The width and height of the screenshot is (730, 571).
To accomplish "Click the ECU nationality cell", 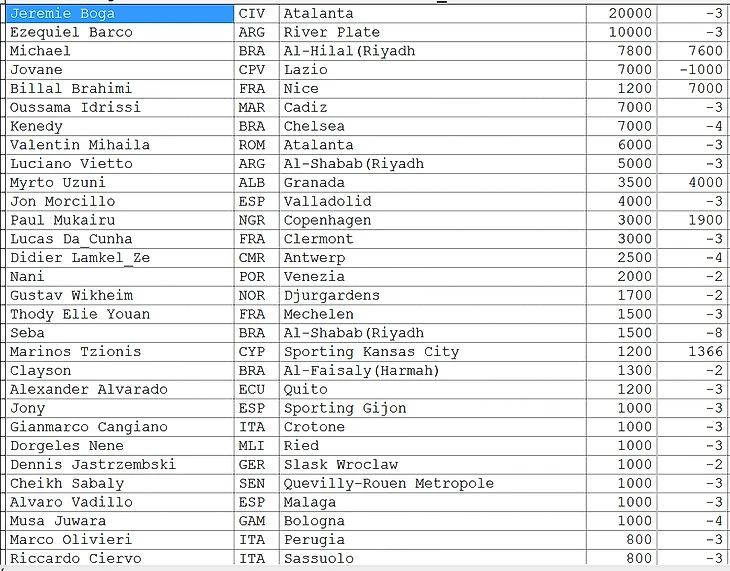I will (257, 389).
